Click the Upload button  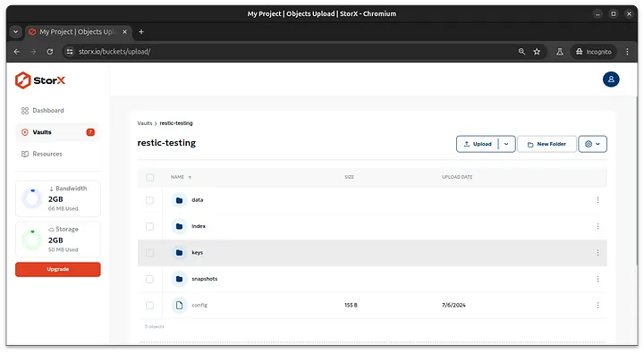tap(478, 144)
